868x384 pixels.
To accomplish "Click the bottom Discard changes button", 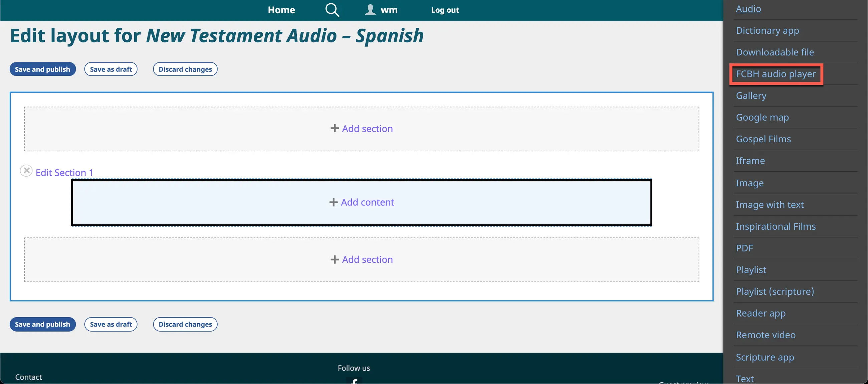I will [185, 324].
